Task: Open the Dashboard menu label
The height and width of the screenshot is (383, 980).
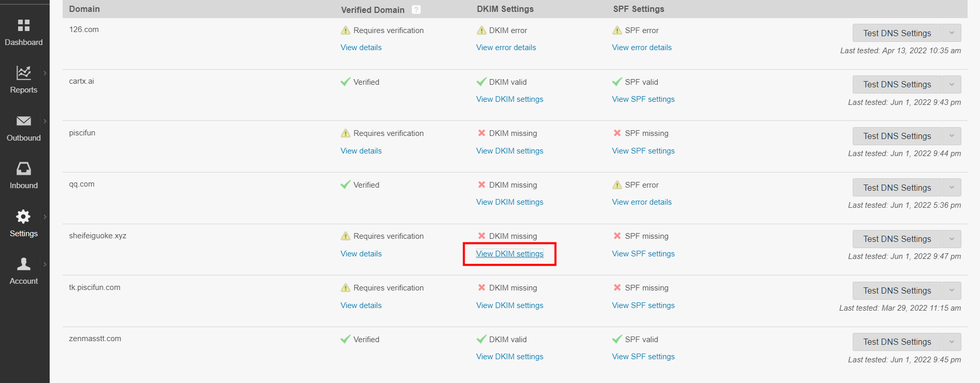Action: click(24, 42)
